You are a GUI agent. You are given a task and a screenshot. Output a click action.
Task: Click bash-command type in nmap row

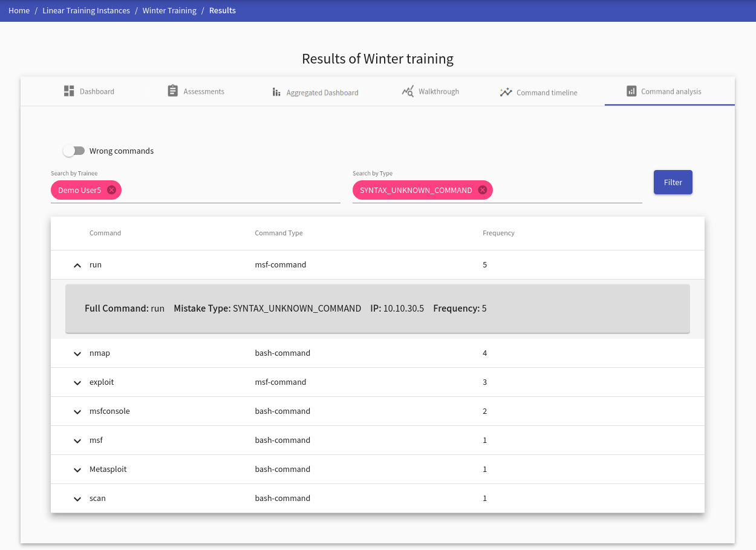pos(282,353)
